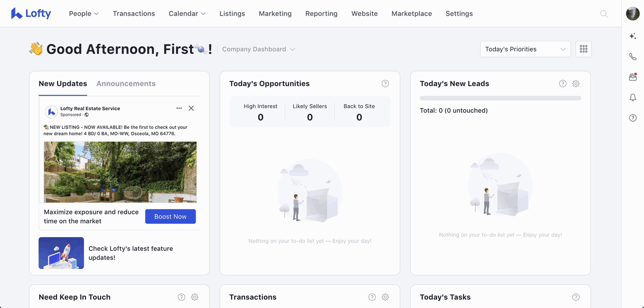Open the Calendar menu dropdown
The height and width of the screenshot is (308, 644).
pos(187,14)
